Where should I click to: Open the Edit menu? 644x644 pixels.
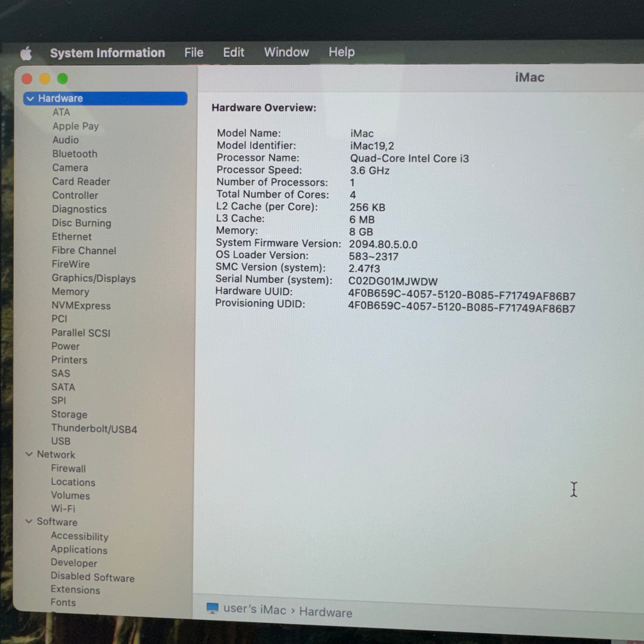233,52
